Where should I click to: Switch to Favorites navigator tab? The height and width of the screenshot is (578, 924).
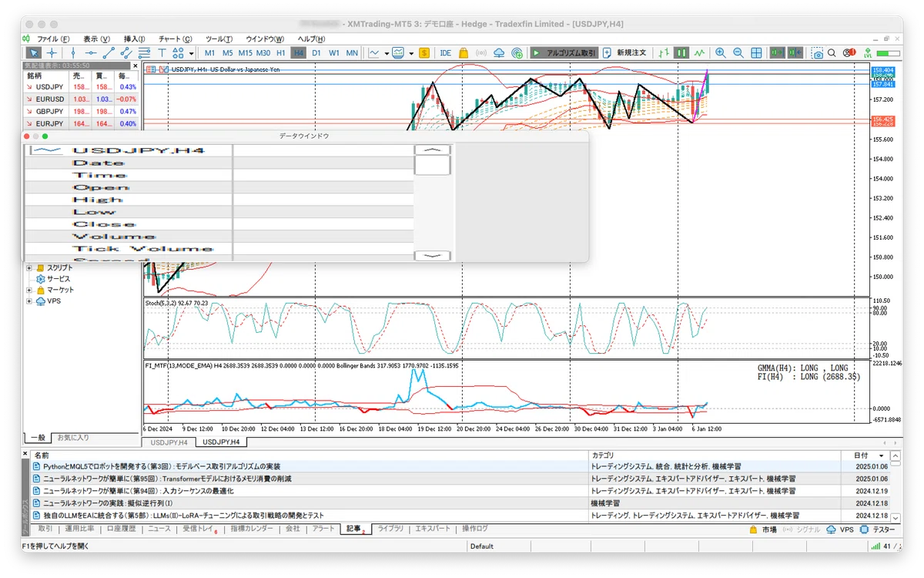point(73,438)
